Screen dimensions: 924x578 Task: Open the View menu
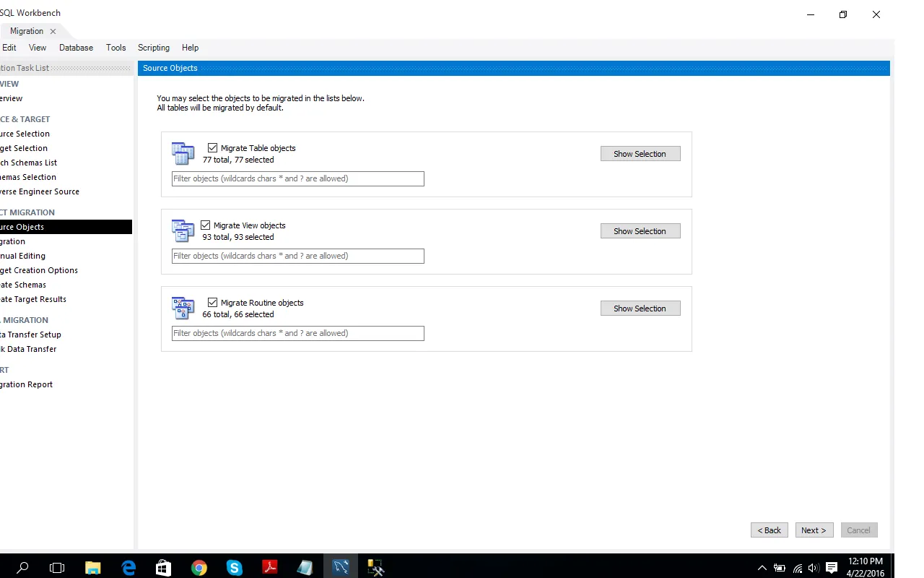38,48
